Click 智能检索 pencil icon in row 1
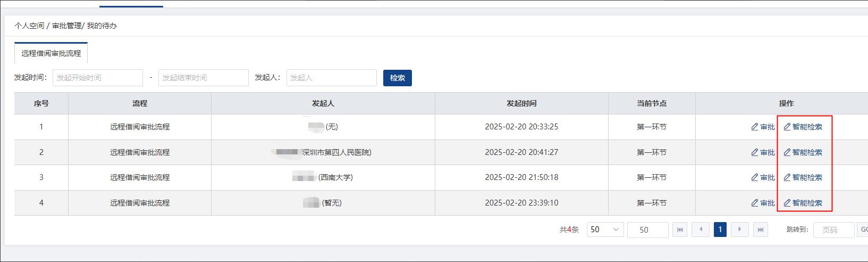This screenshot has height=262, width=868. [x=787, y=127]
